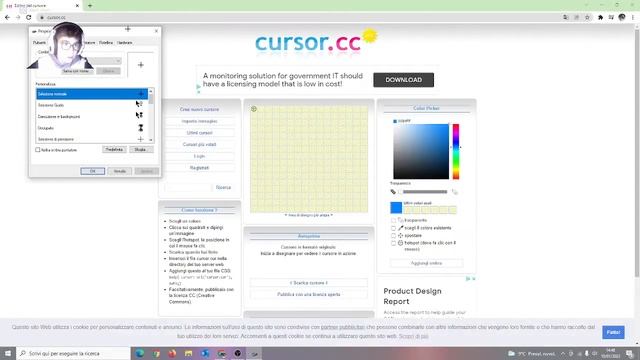Click the ad info icon on Product Design ad

468,279
